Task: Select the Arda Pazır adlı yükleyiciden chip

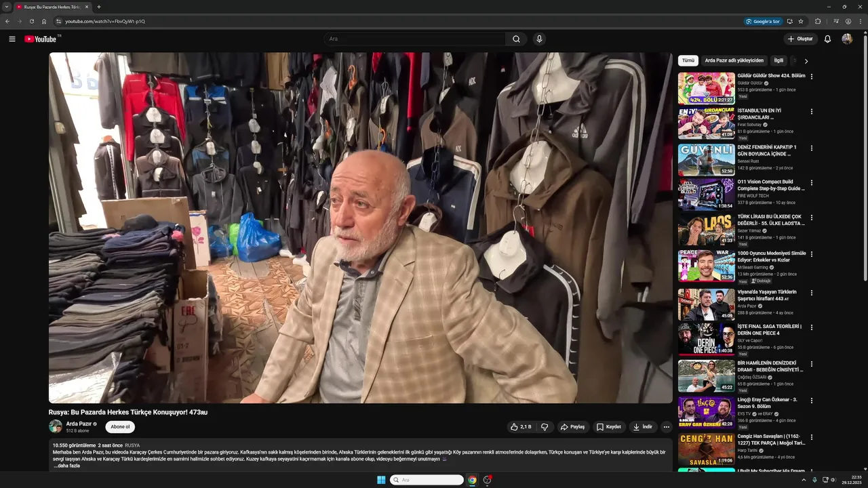Action: point(734,60)
